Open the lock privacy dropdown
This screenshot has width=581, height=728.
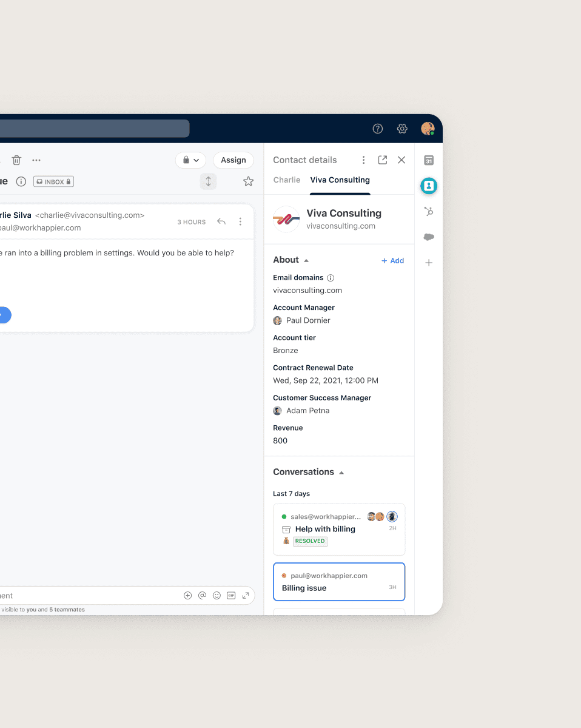(190, 160)
